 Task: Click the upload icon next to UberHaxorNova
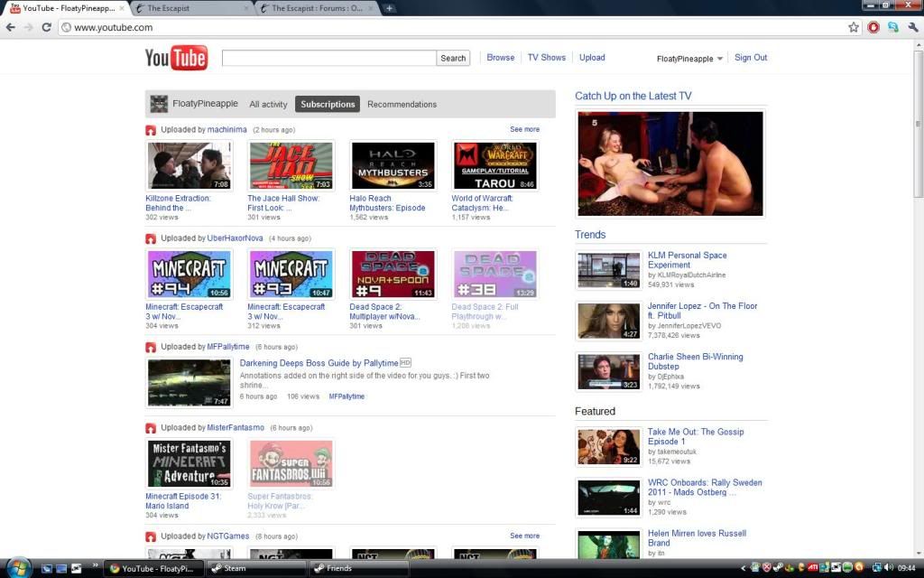coord(151,238)
